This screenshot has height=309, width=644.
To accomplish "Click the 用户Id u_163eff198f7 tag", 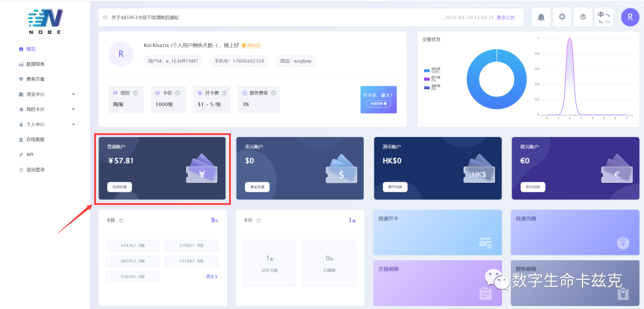I will (x=174, y=61).
